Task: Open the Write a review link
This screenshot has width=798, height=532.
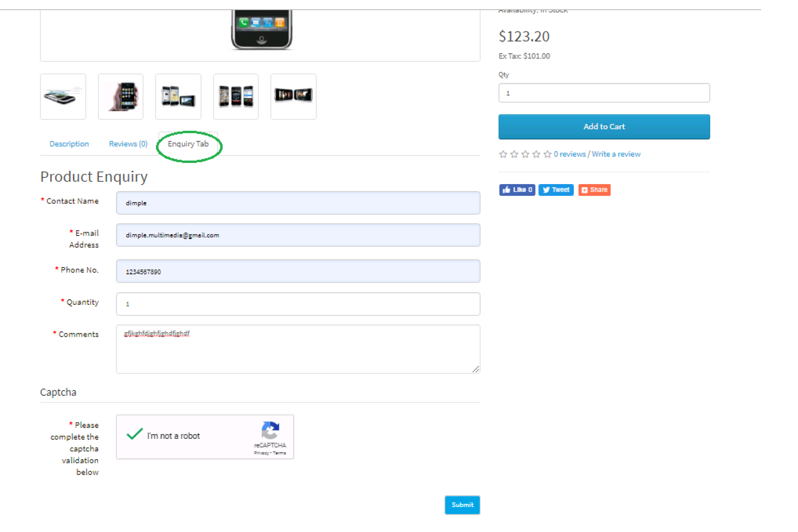Action: coord(616,154)
